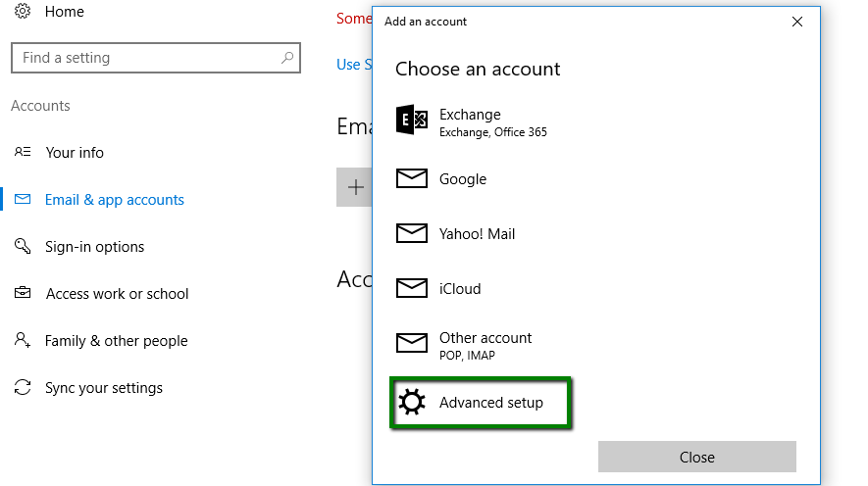Image resolution: width=868 pixels, height=486 pixels.
Task: Click the plus add account button behind dialog
Action: 355,187
